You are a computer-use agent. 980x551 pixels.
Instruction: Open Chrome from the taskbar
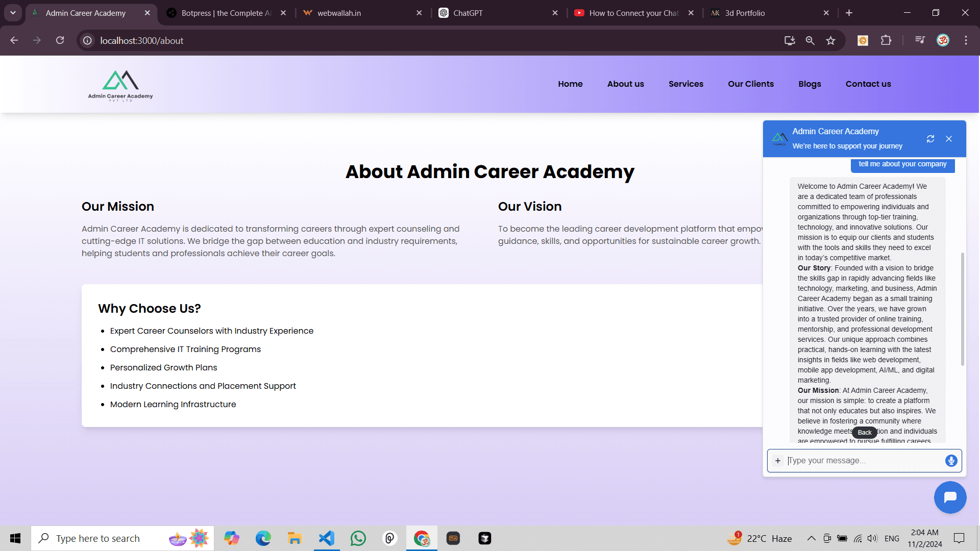[x=422, y=538]
